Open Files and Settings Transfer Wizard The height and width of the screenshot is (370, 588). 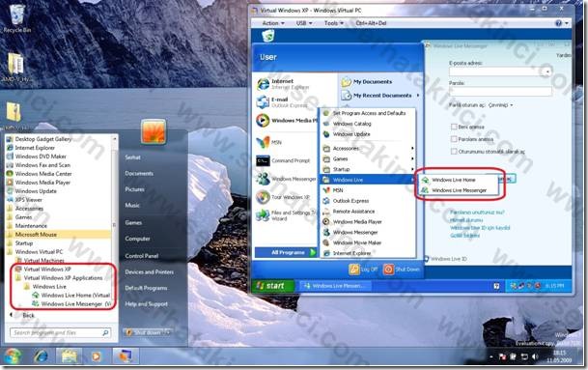(x=287, y=215)
